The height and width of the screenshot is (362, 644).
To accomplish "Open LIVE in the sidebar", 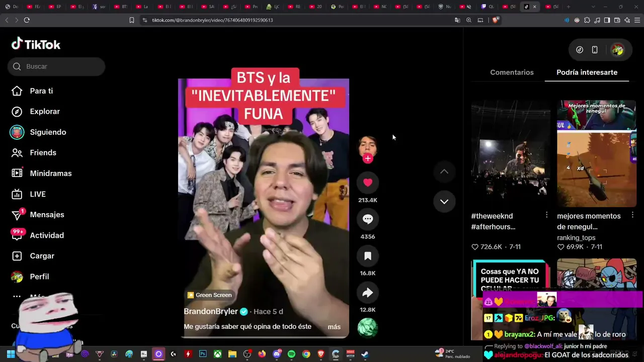I will tap(38, 194).
